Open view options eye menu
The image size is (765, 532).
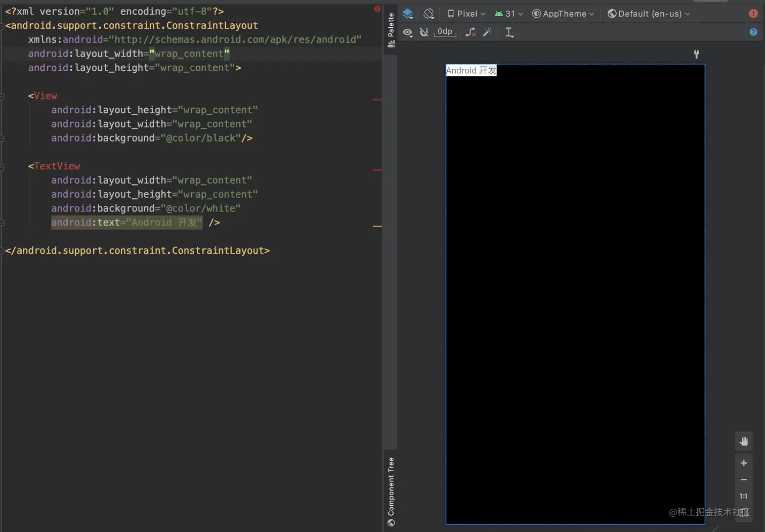(408, 32)
